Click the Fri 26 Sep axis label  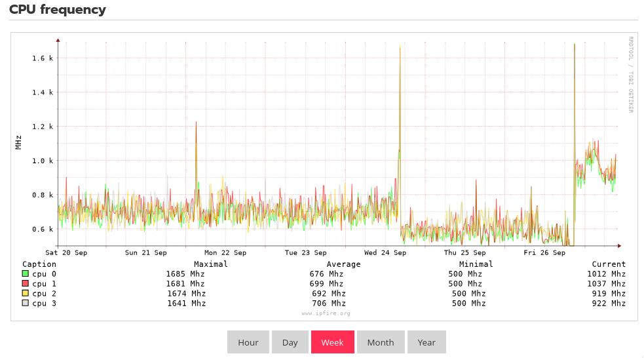pos(544,252)
